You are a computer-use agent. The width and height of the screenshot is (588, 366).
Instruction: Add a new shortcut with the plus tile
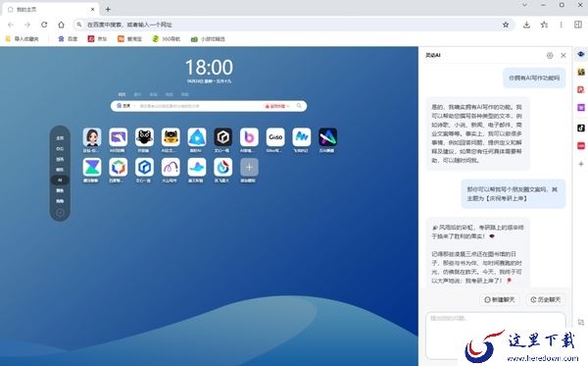point(249,167)
